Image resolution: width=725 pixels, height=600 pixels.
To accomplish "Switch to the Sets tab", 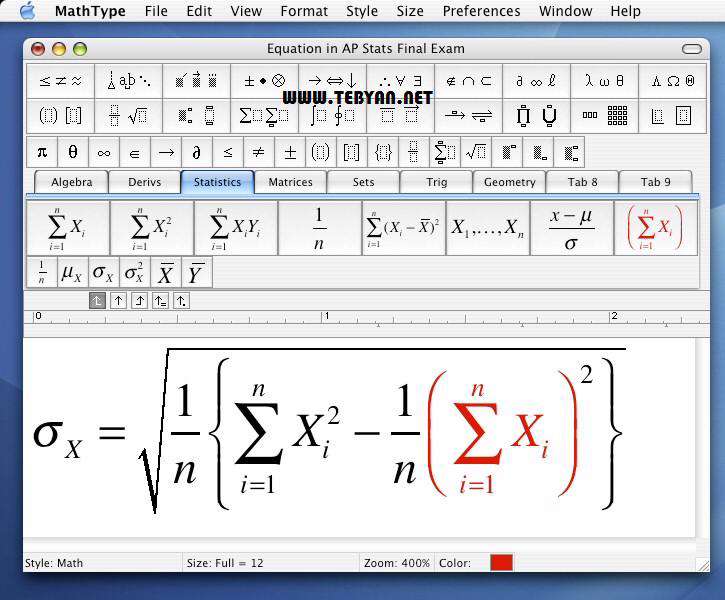I will coord(363,182).
